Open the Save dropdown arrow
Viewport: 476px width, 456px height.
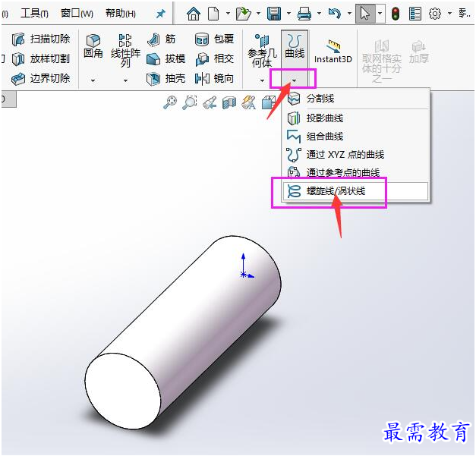point(288,14)
